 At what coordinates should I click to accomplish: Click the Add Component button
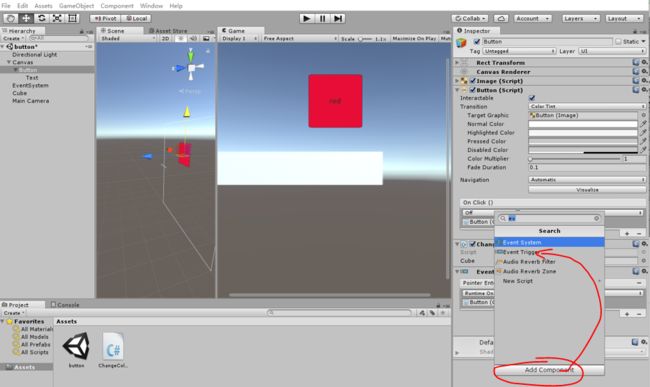pyautogui.click(x=549, y=370)
